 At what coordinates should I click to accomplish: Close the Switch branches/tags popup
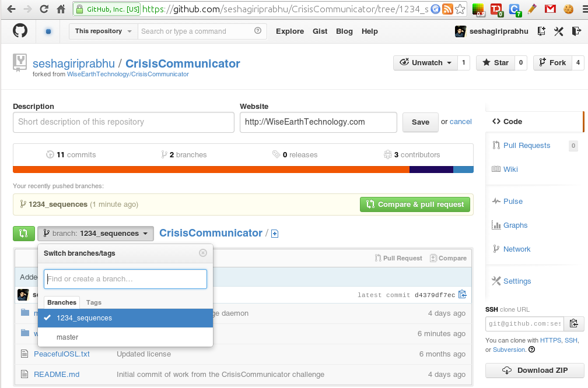tap(203, 253)
